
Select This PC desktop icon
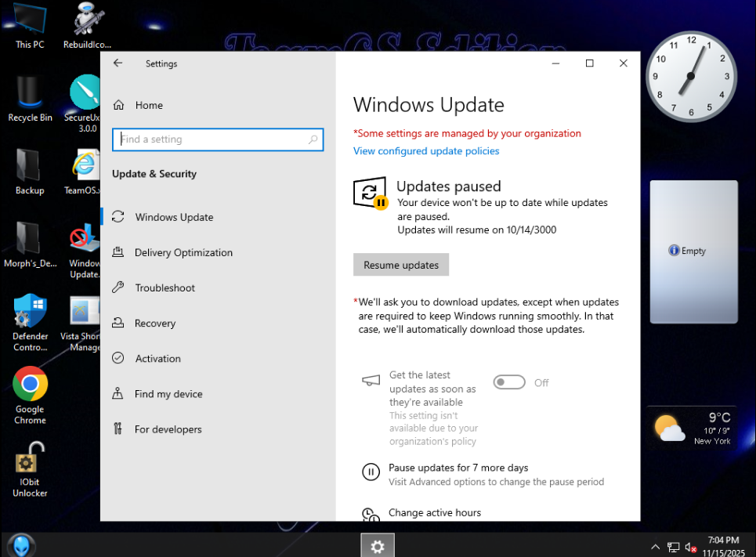pyautogui.click(x=30, y=26)
